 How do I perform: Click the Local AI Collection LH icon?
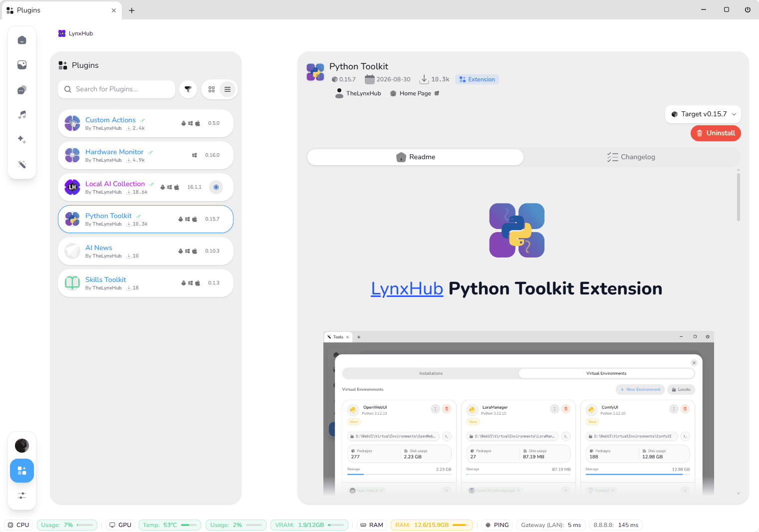point(72,187)
